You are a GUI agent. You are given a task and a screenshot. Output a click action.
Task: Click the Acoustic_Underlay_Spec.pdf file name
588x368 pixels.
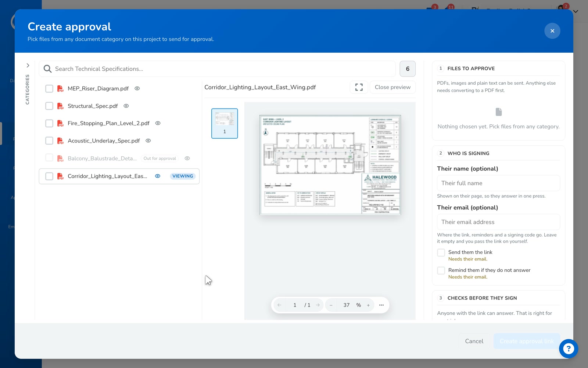coord(104,141)
